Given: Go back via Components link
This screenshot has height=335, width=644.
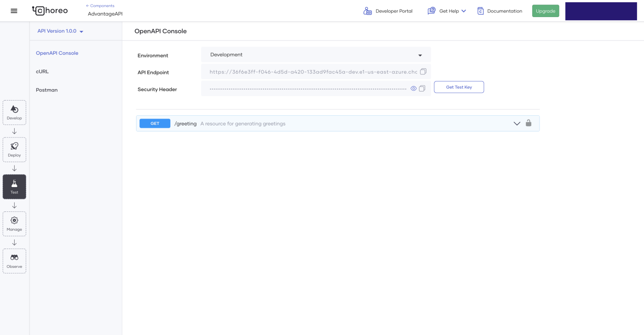Looking at the screenshot, I should (x=100, y=6).
